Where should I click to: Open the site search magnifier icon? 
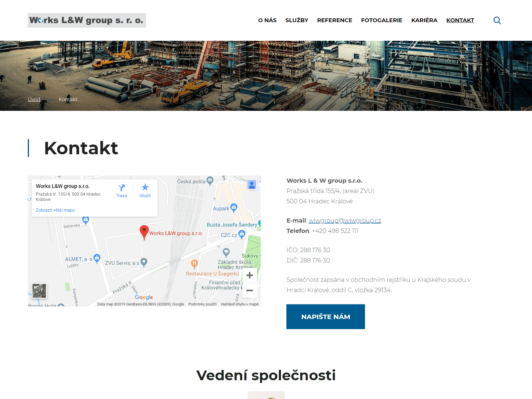click(x=497, y=20)
